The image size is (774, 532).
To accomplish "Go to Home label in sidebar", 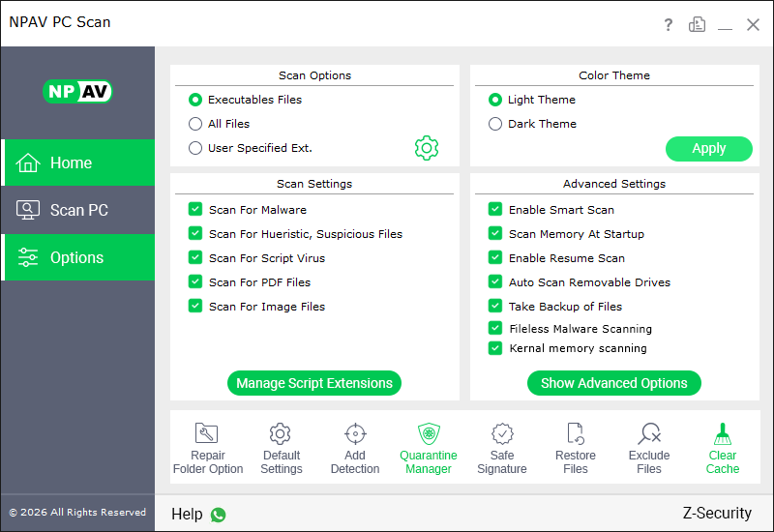I will coord(71,163).
